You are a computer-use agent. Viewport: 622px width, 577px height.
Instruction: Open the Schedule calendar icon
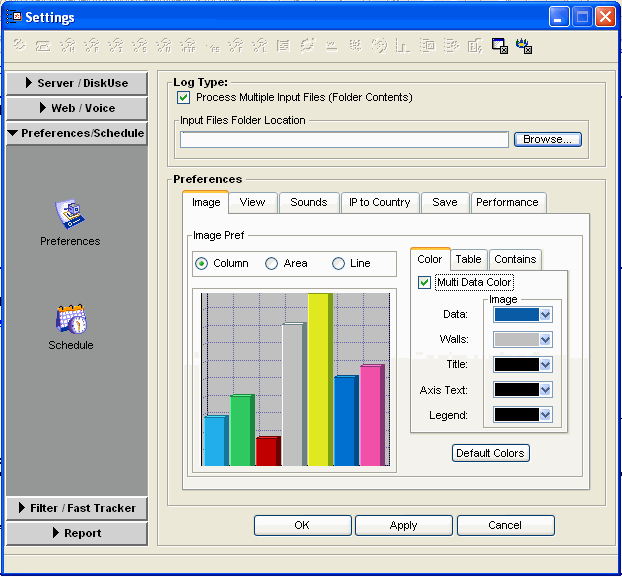[x=71, y=319]
